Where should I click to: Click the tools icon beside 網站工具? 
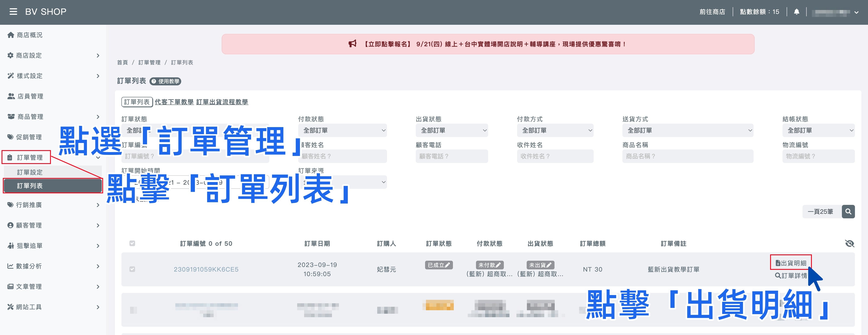[10, 307]
